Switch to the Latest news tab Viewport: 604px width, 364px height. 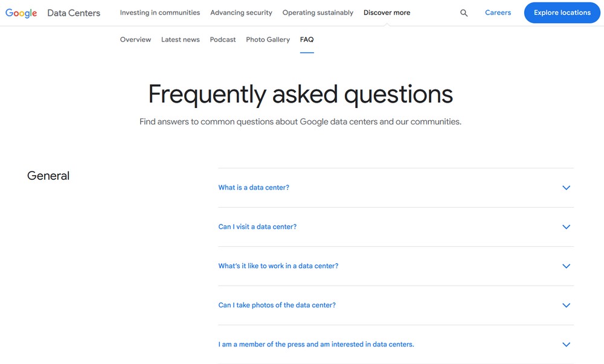point(180,40)
